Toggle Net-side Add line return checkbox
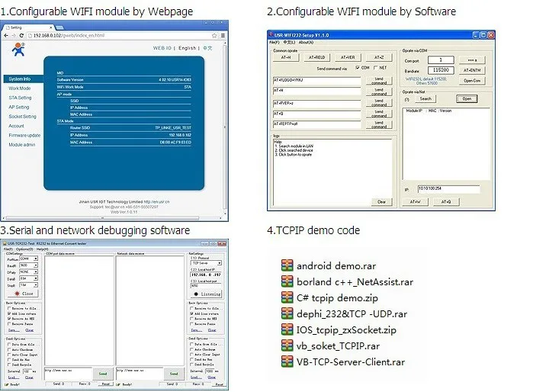 point(191,313)
